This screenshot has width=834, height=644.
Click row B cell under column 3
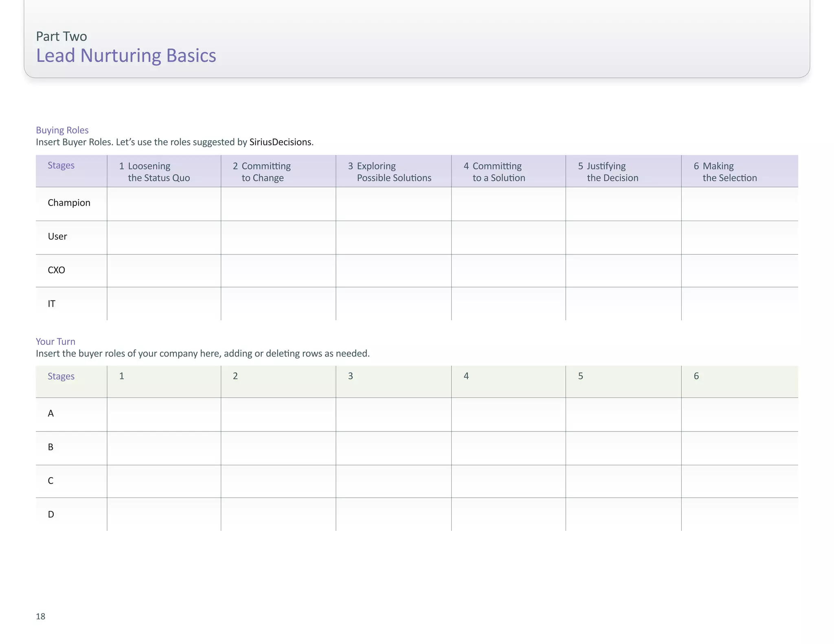394,449
